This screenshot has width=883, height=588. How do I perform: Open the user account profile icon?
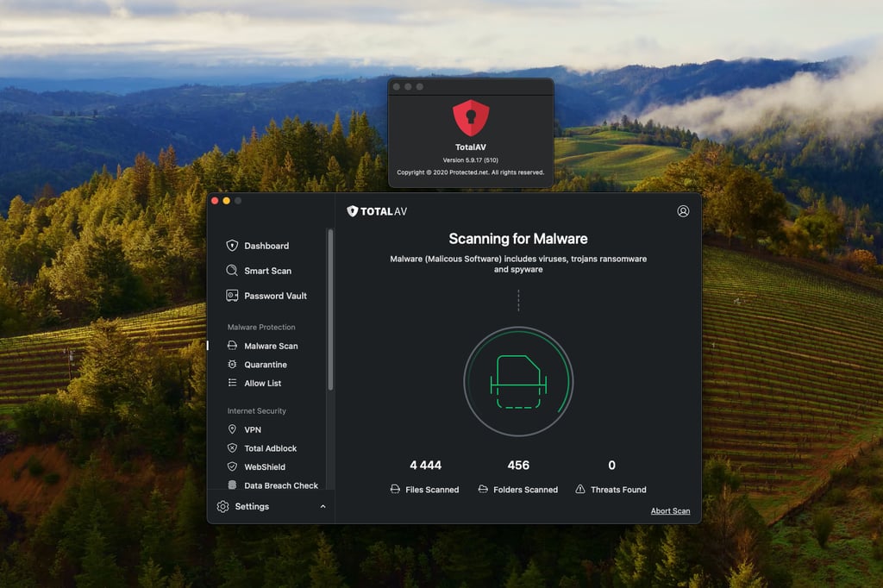point(683,211)
